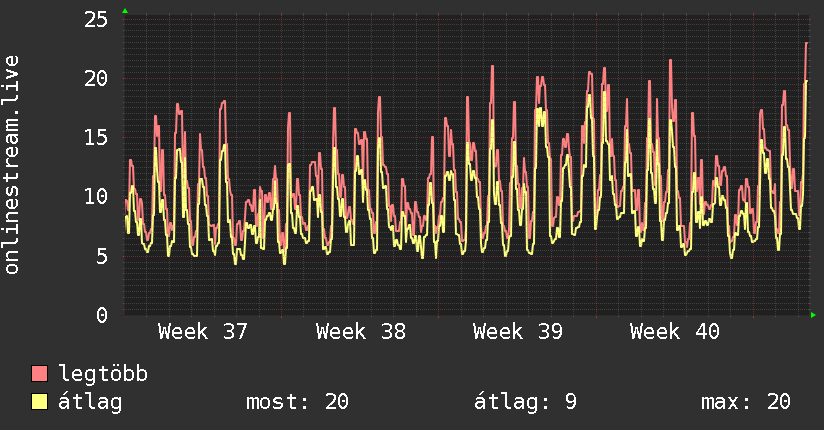Click the Week 40 axis label
This screenshot has width=824, height=430.
click(x=675, y=332)
